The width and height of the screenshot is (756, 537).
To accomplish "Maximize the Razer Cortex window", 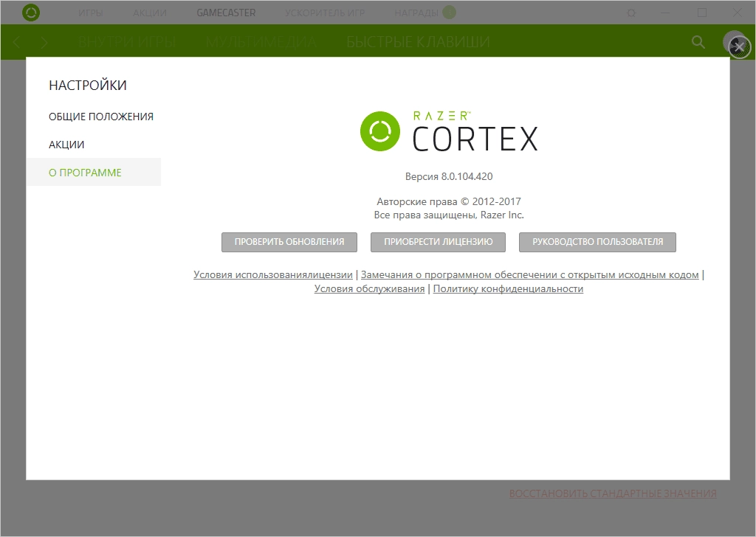I will pyautogui.click(x=702, y=13).
